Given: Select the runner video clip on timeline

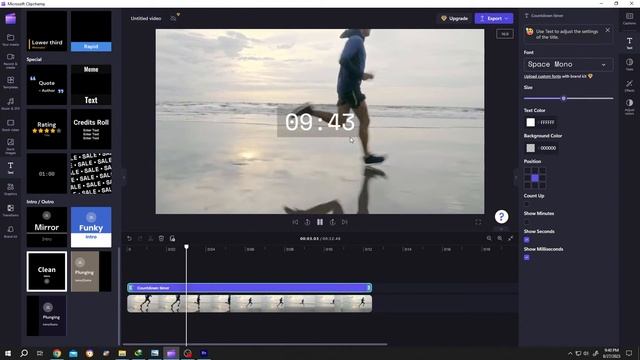Looking at the screenshot, I should [249, 304].
